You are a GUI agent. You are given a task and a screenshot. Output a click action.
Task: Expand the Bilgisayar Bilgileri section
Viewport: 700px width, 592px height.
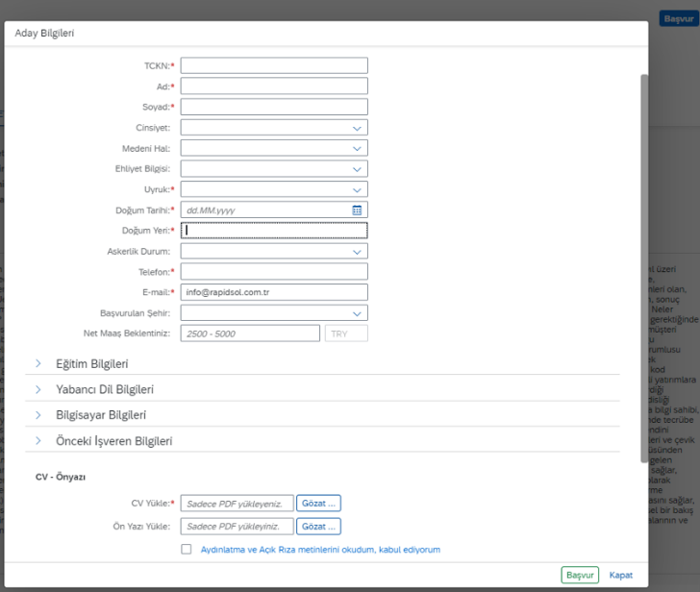(x=38, y=415)
